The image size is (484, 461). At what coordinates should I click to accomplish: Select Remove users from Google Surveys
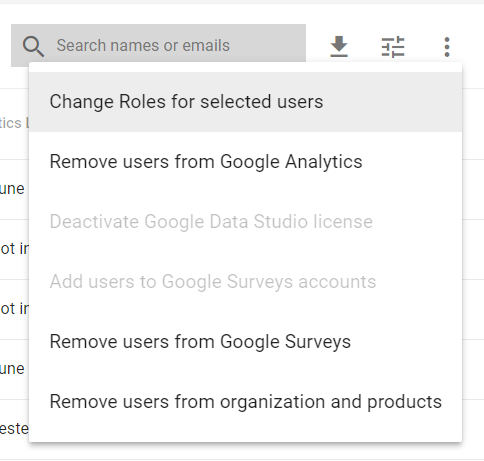245,342
